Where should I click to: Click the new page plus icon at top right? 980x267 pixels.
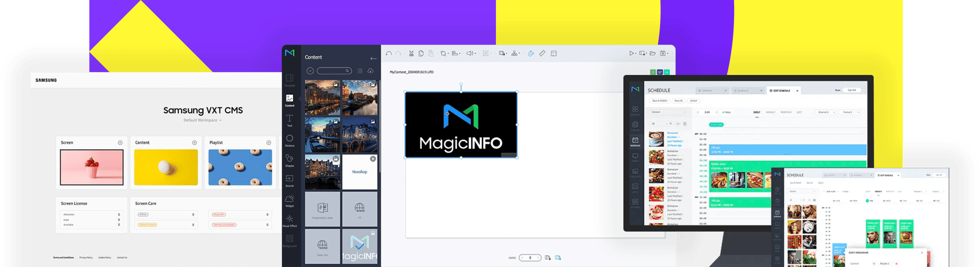click(643, 53)
